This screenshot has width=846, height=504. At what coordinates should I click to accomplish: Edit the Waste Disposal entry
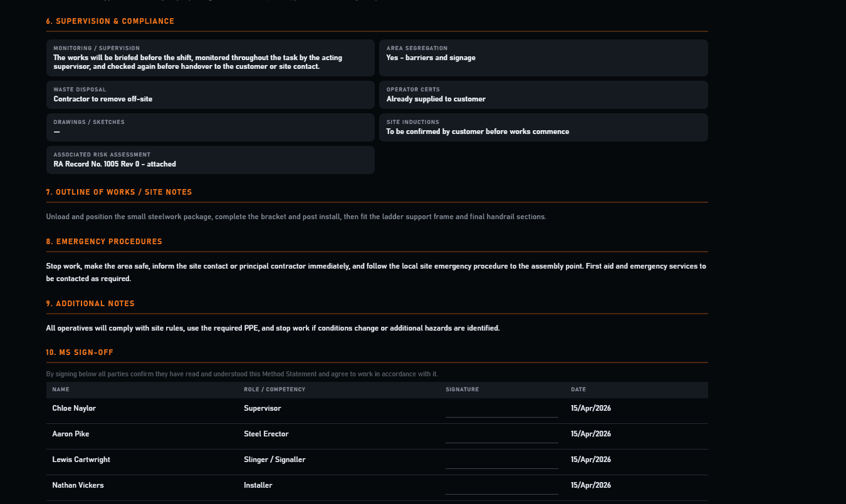[210, 95]
